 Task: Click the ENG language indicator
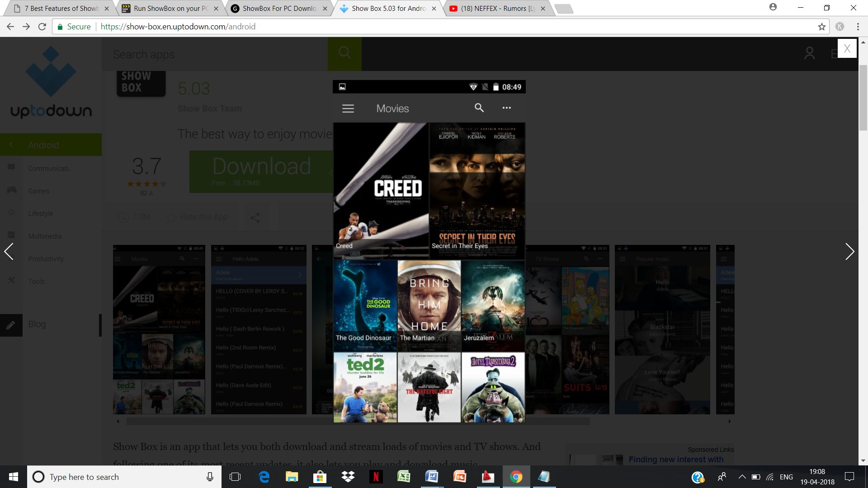point(786,477)
